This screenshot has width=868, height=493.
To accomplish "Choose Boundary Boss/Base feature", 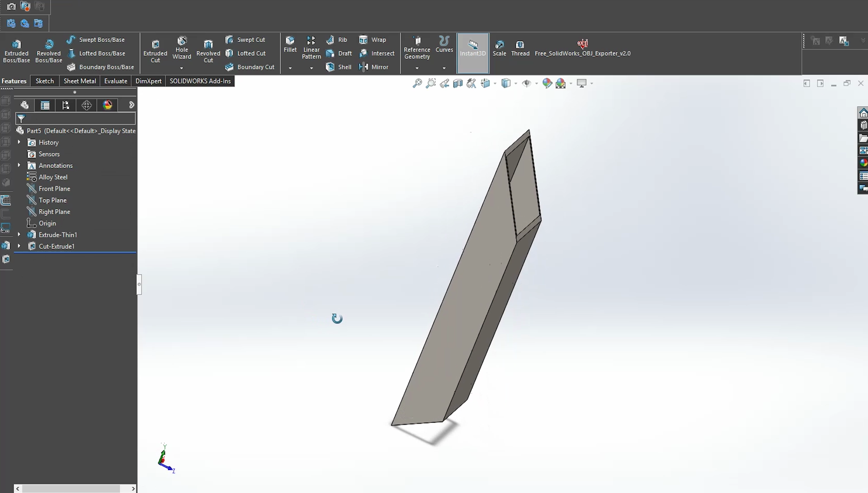I will pos(100,67).
